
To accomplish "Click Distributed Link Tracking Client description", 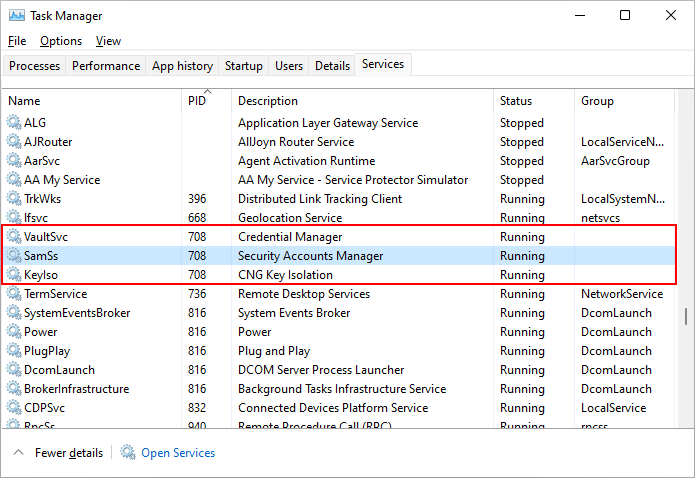I will click(x=320, y=199).
